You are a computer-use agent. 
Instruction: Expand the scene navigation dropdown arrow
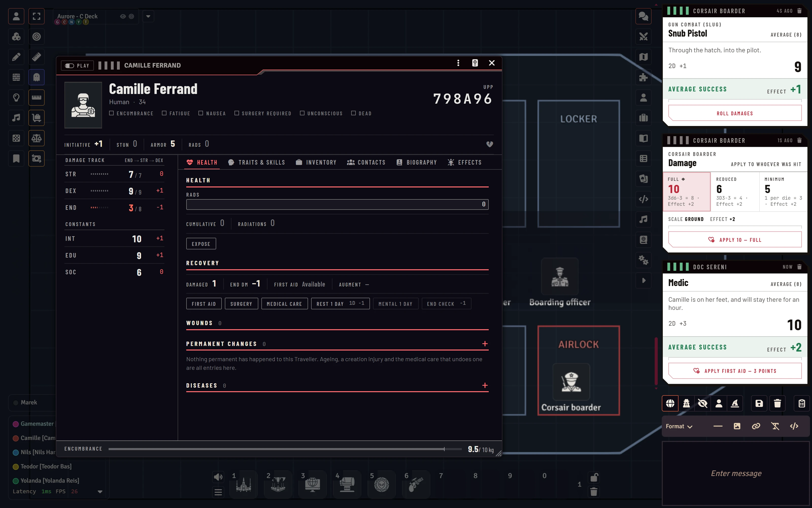coord(148,16)
